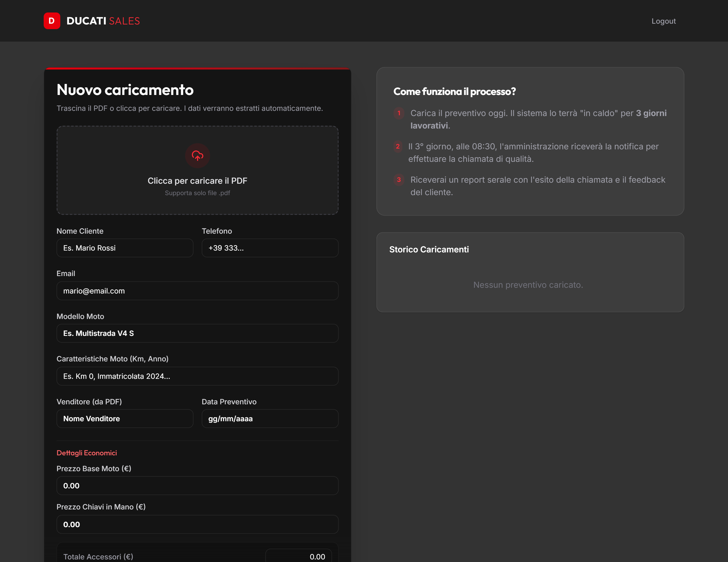Select the Email input field

coord(197,291)
